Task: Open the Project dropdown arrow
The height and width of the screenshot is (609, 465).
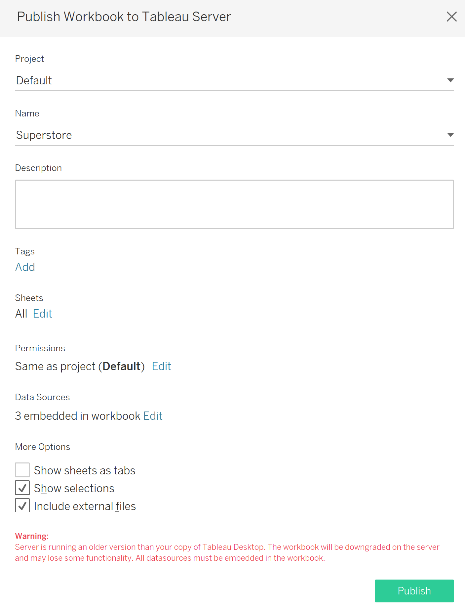Action: (x=450, y=80)
